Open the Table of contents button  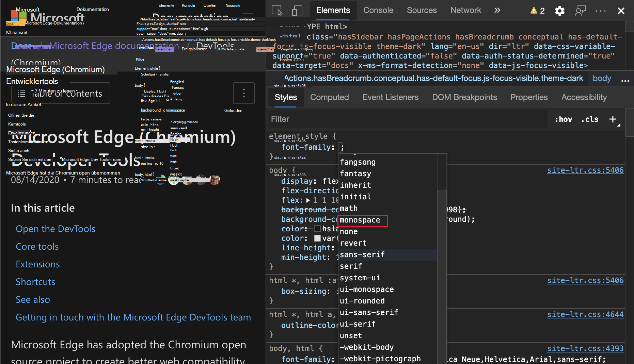click(61, 93)
